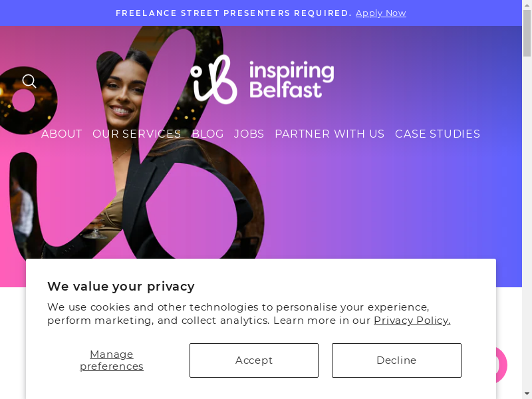This screenshot has width=532, height=399.
Task: Open the Privacy Policy link
Action: [412, 321]
